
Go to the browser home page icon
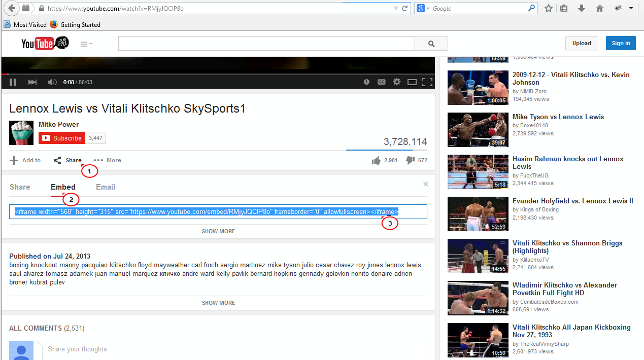[600, 8]
